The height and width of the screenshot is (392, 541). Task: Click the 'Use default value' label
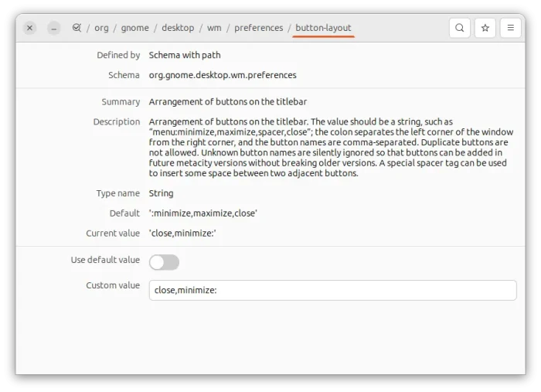105,260
